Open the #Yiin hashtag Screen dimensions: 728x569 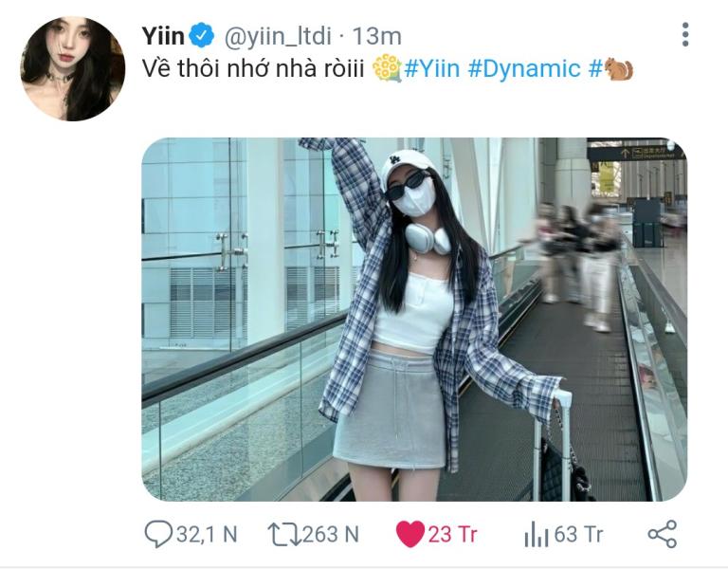(432, 68)
